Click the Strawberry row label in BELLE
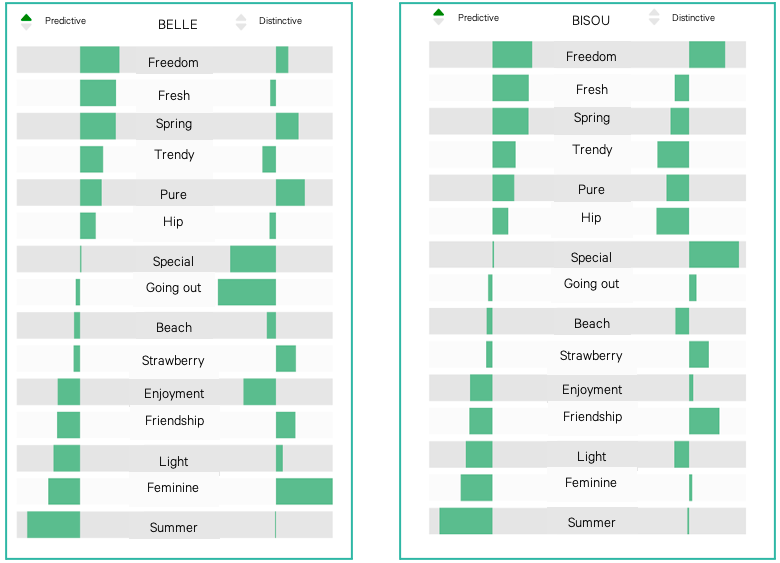780x563 pixels. click(x=172, y=360)
